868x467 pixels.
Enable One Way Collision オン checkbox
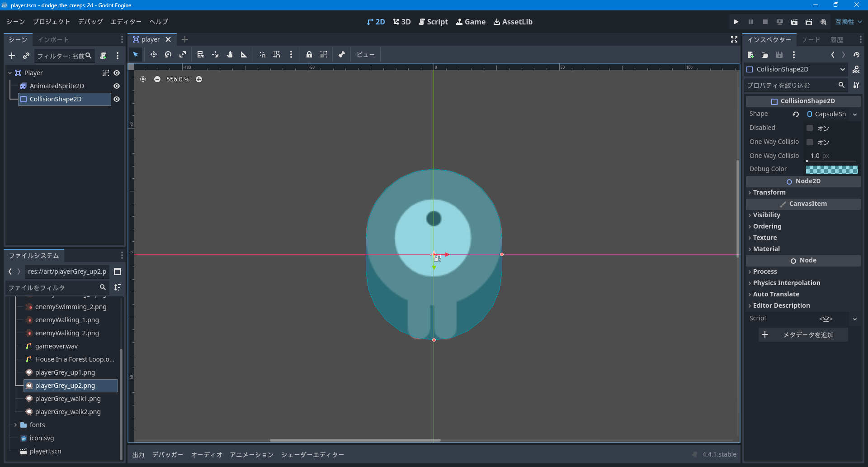[x=810, y=142]
